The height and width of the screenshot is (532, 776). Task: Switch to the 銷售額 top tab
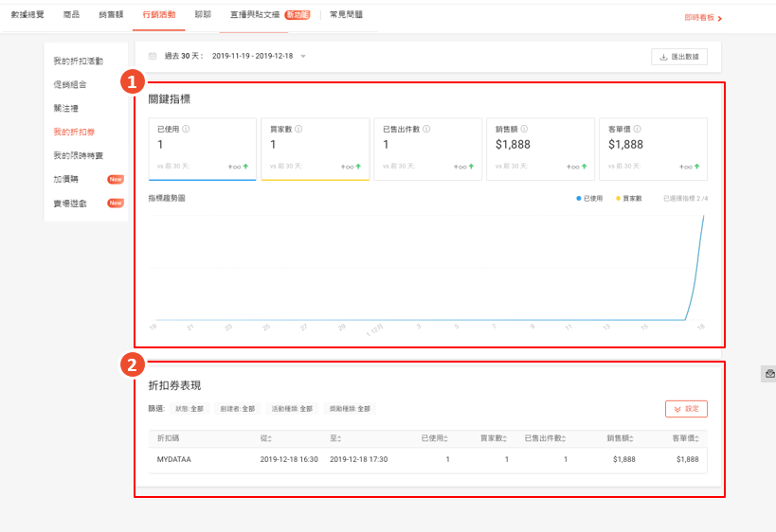111,16
